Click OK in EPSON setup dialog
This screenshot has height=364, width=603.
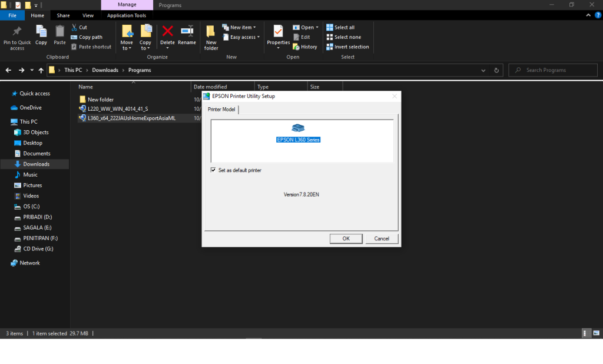pyautogui.click(x=346, y=239)
